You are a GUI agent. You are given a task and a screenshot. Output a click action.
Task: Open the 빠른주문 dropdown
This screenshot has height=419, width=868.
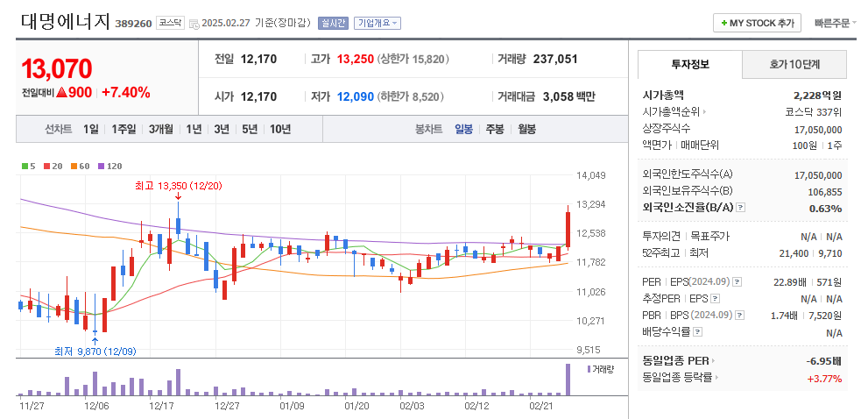click(836, 23)
